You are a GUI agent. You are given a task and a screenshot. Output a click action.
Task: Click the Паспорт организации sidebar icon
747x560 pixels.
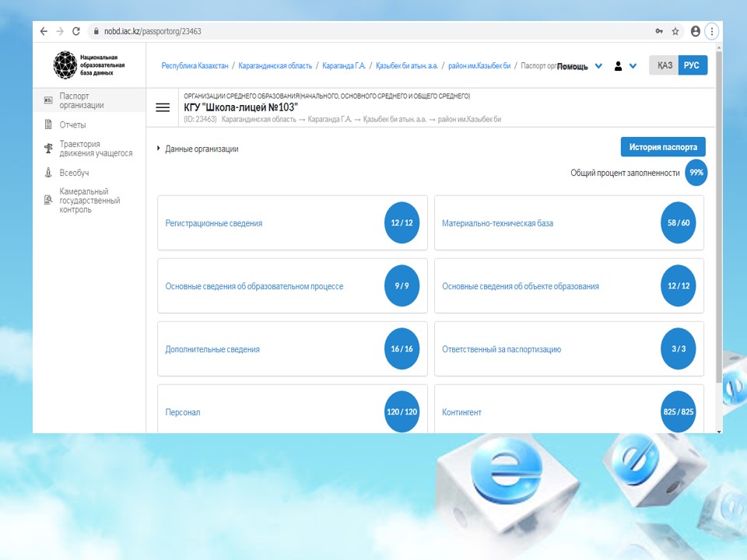48,100
